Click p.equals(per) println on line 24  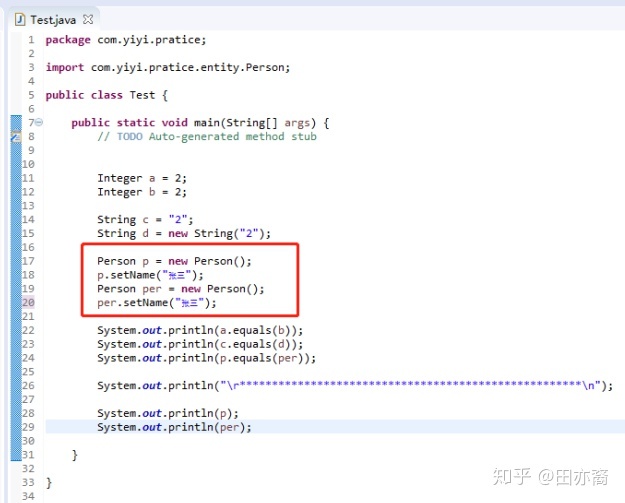coord(206,358)
